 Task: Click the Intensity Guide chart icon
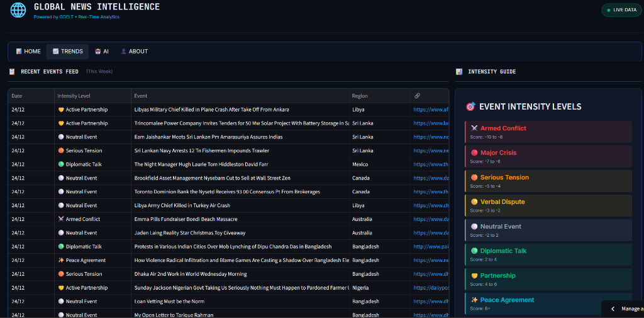(x=458, y=72)
